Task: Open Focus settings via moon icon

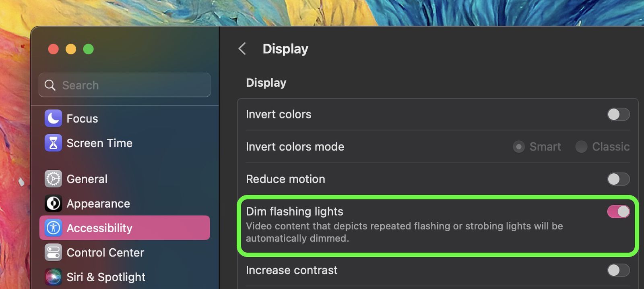Action: pos(52,118)
